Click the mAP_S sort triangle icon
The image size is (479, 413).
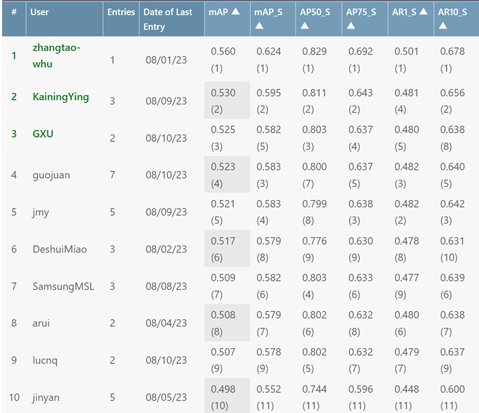[259, 26]
